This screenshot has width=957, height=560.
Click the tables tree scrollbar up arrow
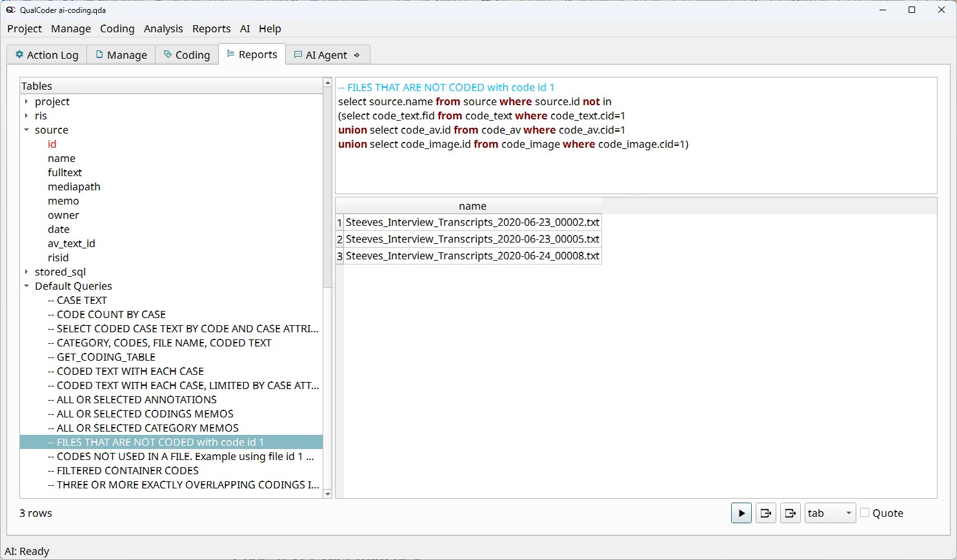[x=327, y=83]
